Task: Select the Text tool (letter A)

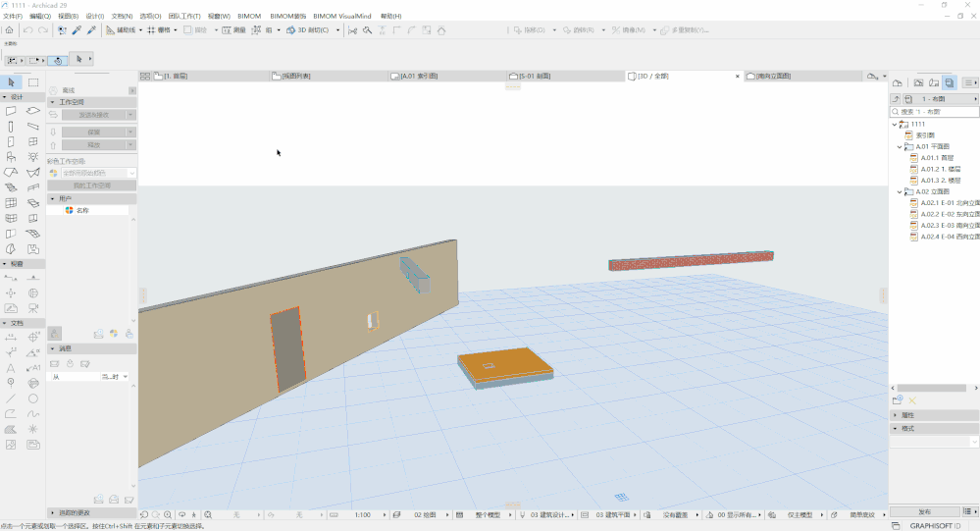Action: pos(11,368)
